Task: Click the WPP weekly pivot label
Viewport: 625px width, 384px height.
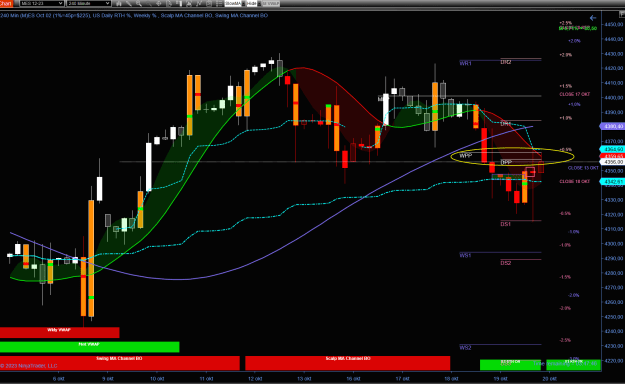Action: pos(466,156)
